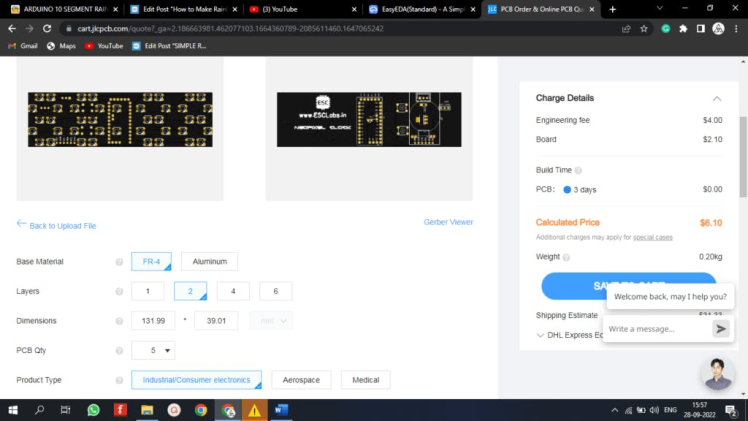
Task: Collapse the Charge Details section
Action: tap(717, 99)
